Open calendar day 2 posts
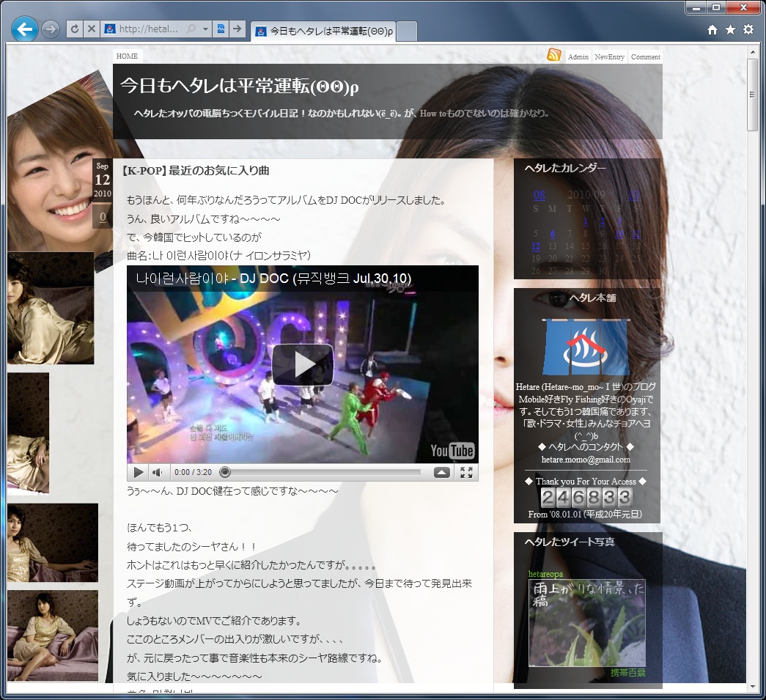Screen dimensions: 766x700 pyautogui.click(x=603, y=221)
